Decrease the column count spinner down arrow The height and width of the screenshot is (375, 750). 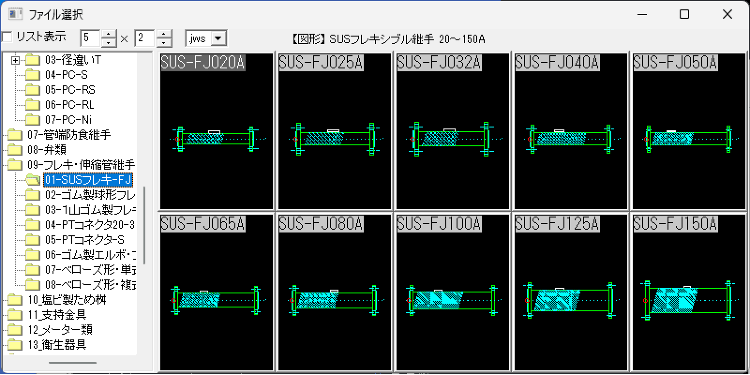[110, 43]
